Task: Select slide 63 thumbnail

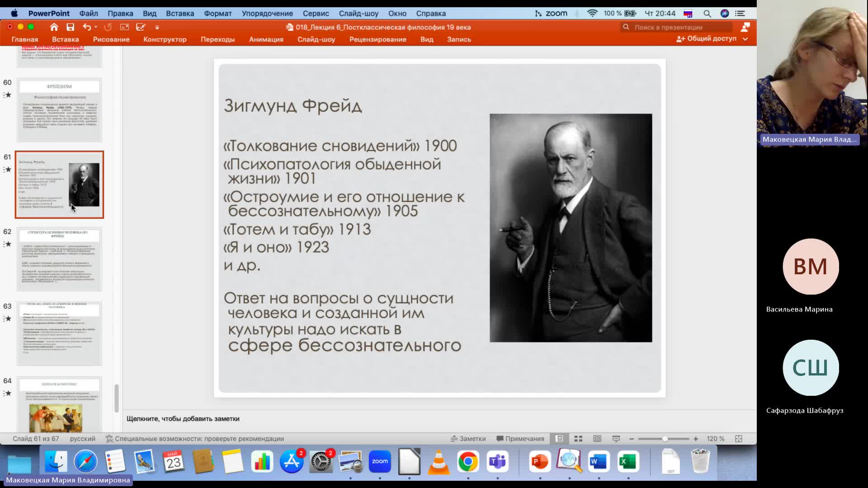Action: [59, 333]
